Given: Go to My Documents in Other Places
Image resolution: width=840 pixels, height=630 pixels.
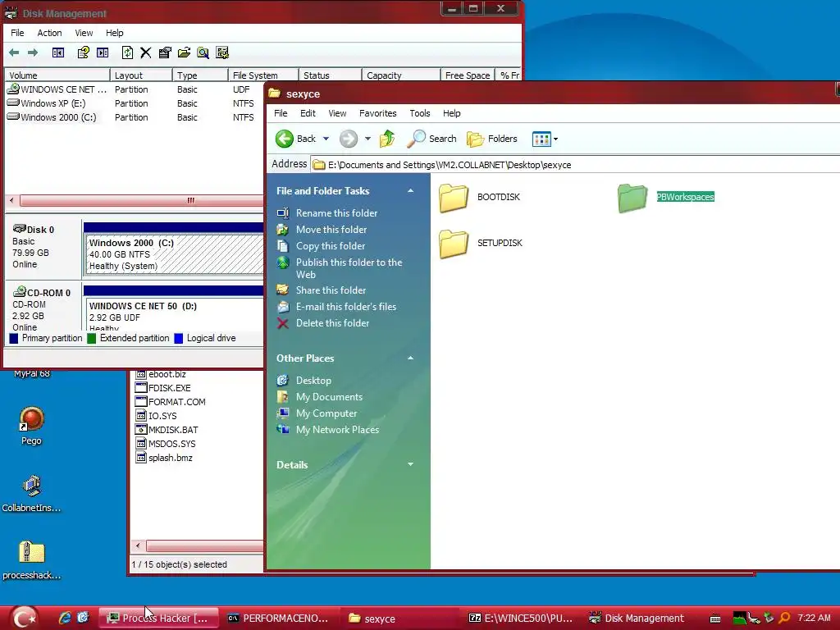Looking at the screenshot, I should pyautogui.click(x=329, y=397).
